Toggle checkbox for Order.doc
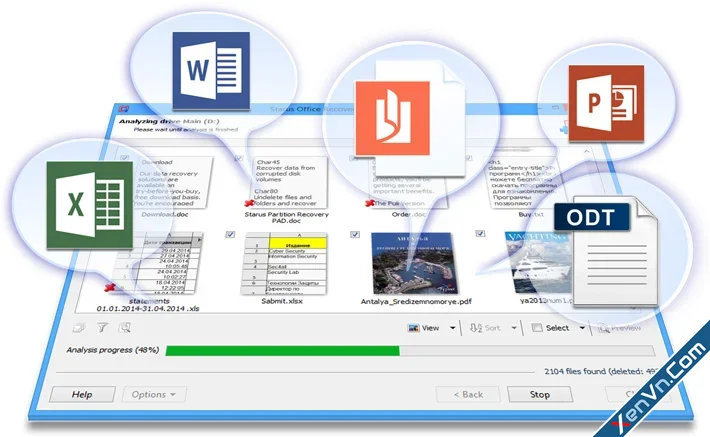This screenshot has width=710, height=437. coord(354,158)
